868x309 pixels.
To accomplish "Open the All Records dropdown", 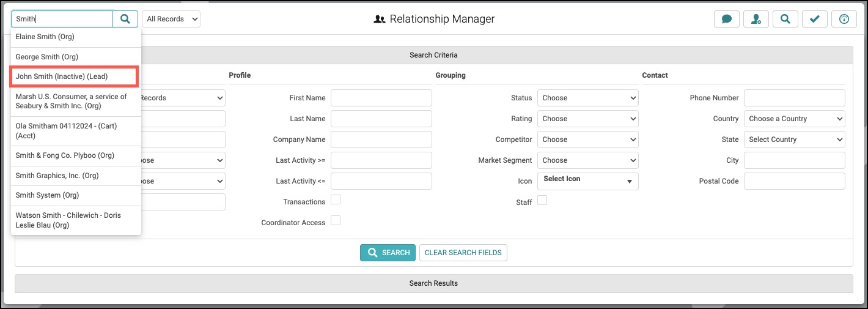I will click(171, 19).
